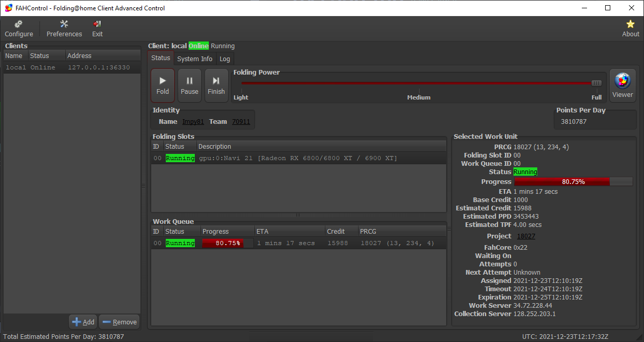Sort clients by Status column
This screenshot has width=644, height=342.
coord(47,55)
